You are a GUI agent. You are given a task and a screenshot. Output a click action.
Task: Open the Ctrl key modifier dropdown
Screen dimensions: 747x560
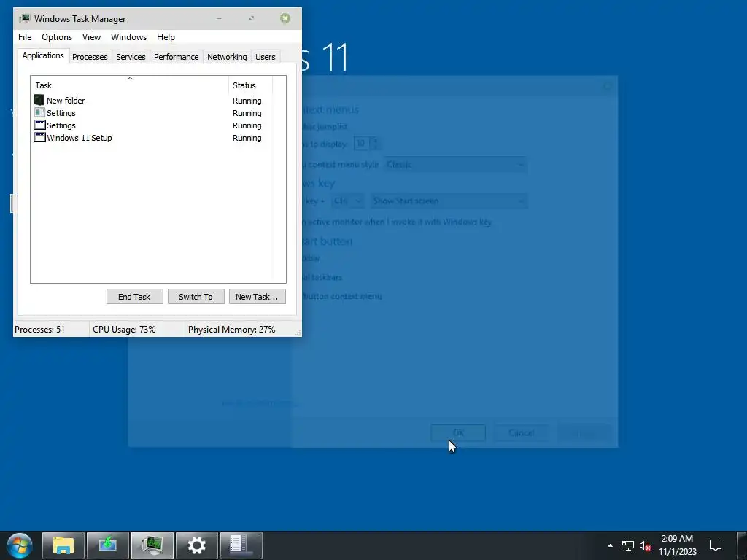[x=347, y=201]
